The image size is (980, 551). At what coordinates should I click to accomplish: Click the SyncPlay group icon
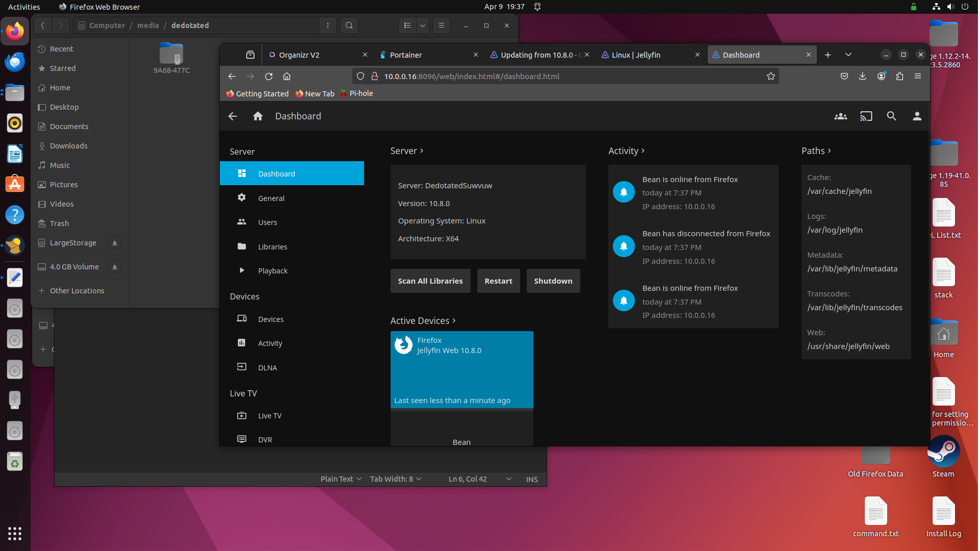[x=840, y=116]
